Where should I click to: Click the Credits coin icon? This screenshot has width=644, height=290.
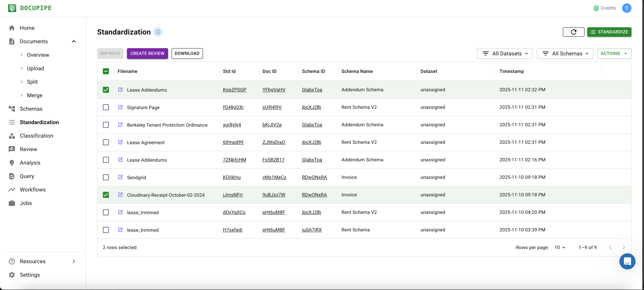pos(596,8)
